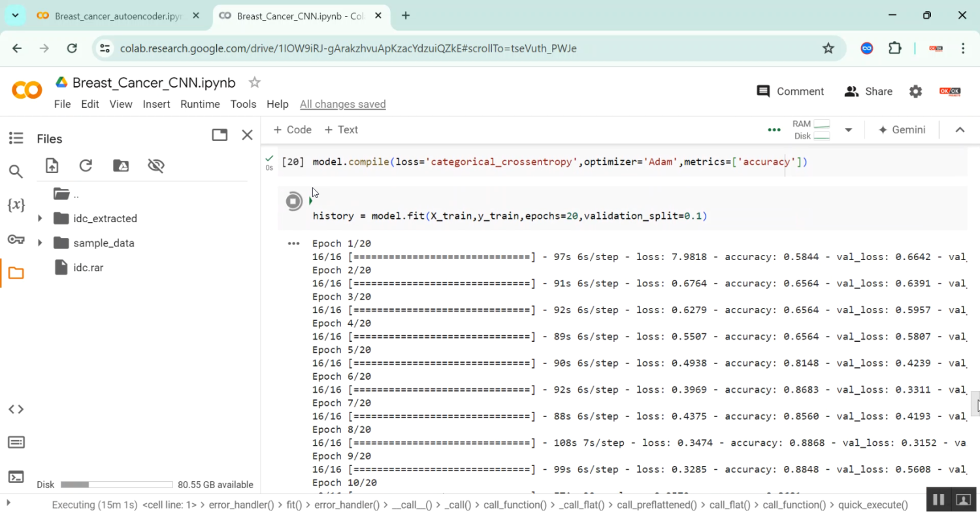Screen dimensions: 980x515
Task: Click the Mount Drive folder icon
Action: pyautogui.click(x=121, y=166)
